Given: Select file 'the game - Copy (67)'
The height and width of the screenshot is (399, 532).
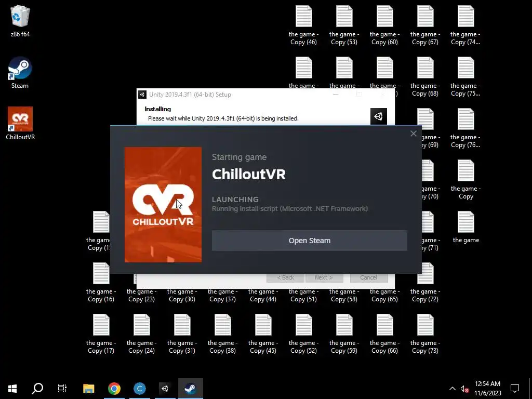Looking at the screenshot, I should [425, 25].
